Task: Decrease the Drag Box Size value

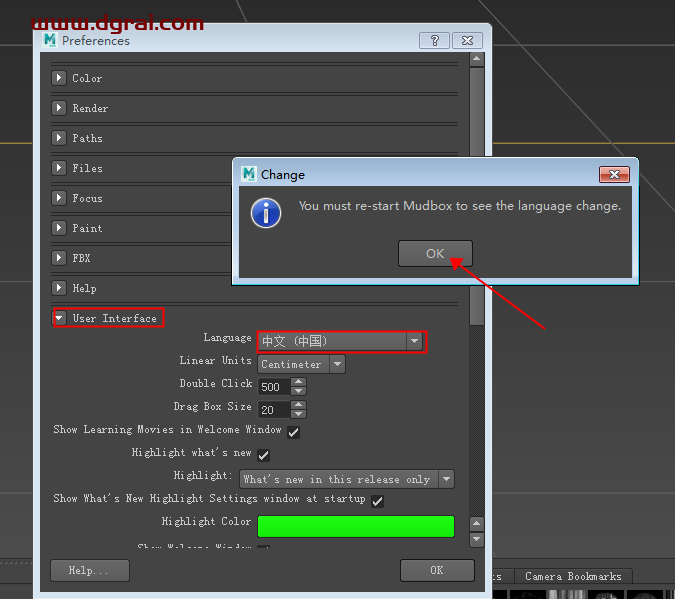Action: (298, 414)
